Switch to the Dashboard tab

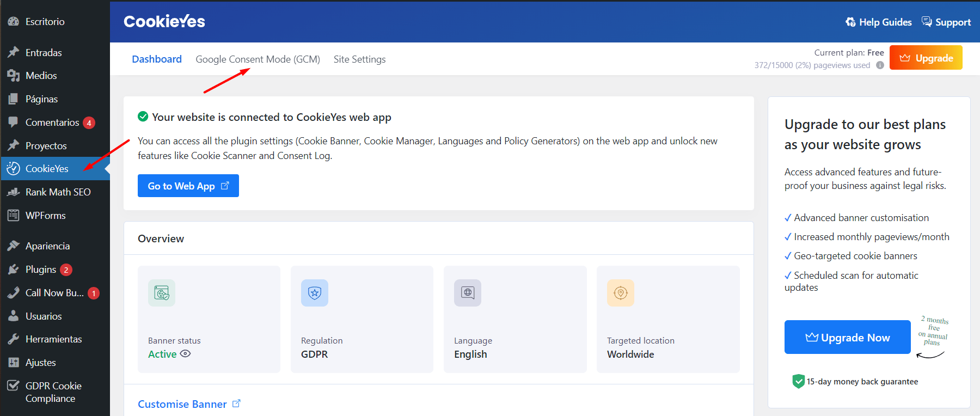(x=157, y=59)
